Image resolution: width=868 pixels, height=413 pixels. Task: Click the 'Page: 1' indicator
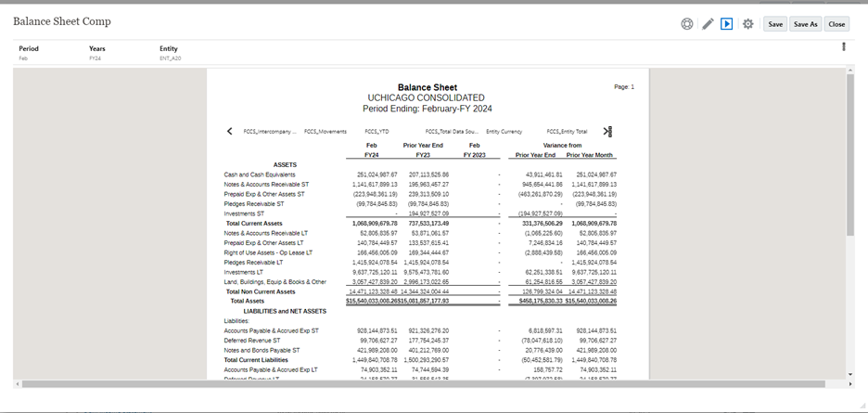point(624,87)
